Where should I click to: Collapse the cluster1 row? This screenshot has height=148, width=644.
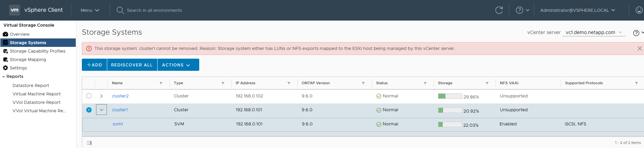point(101,110)
